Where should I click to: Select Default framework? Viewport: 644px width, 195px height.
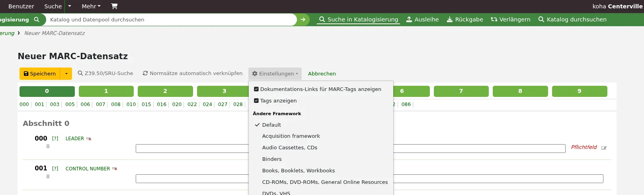271,125
